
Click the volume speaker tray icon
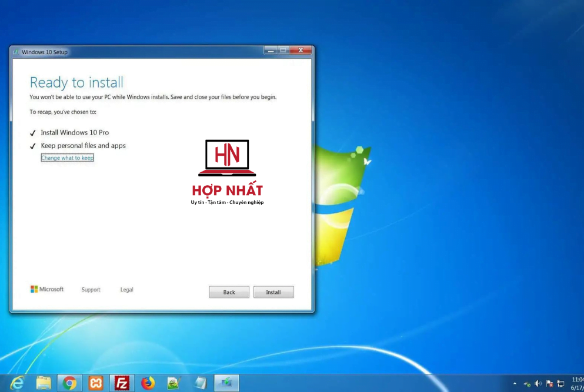[538, 384]
